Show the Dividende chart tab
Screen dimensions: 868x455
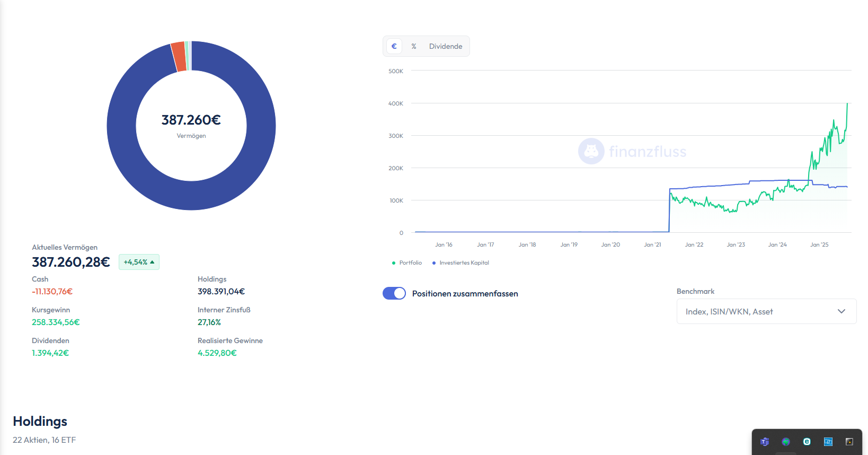tap(445, 46)
